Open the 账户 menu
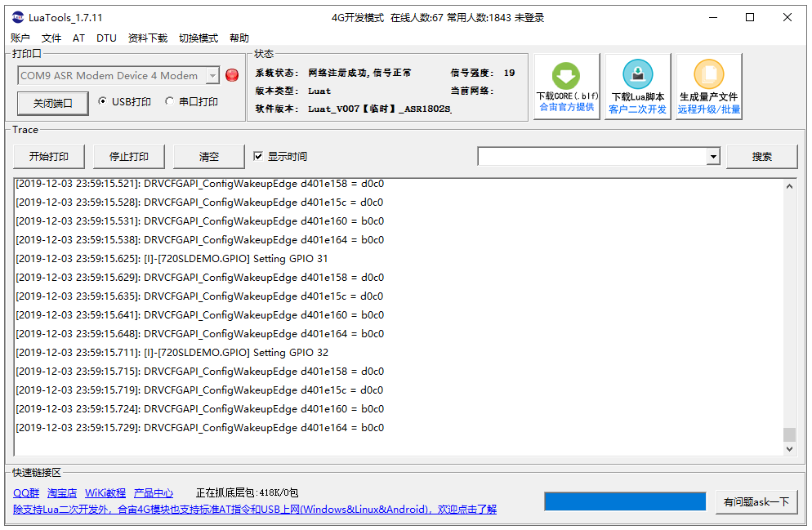 click(20, 38)
